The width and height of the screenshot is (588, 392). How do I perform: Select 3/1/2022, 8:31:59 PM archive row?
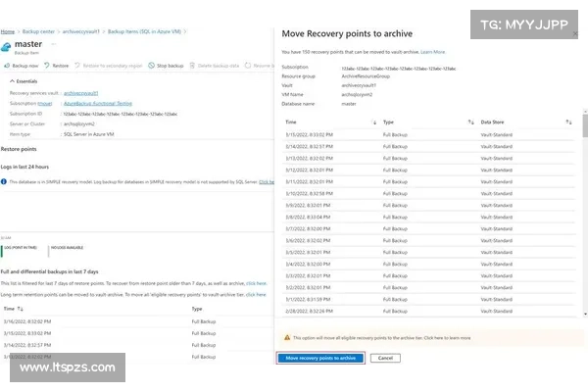tap(428, 299)
